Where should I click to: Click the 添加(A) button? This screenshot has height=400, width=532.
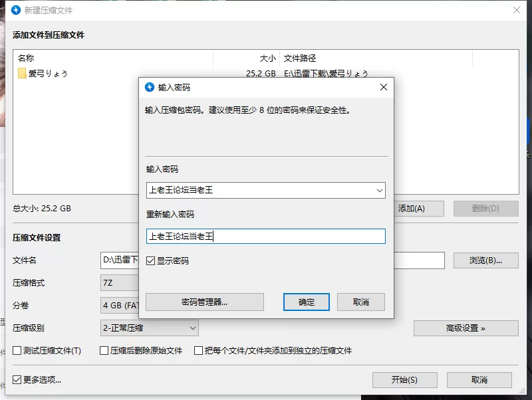click(x=419, y=209)
